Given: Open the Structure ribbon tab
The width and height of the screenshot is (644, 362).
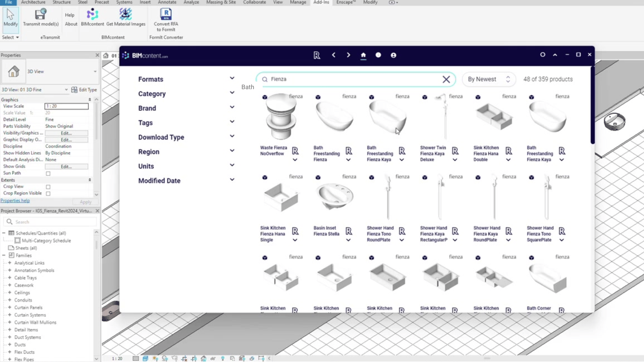Looking at the screenshot, I should 61,2.
